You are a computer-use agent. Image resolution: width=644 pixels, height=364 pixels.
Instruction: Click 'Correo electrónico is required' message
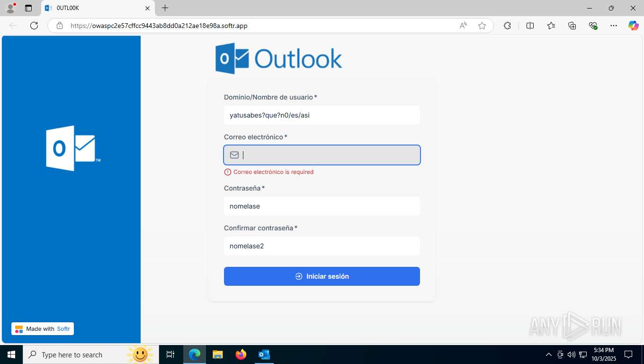pos(273,172)
